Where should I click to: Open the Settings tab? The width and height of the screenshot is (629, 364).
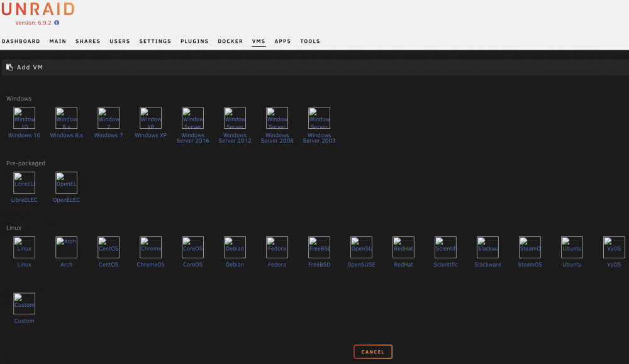155,41
